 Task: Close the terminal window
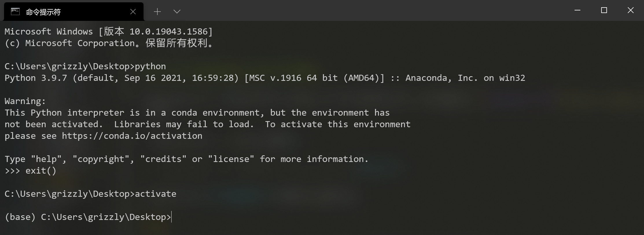631,10
